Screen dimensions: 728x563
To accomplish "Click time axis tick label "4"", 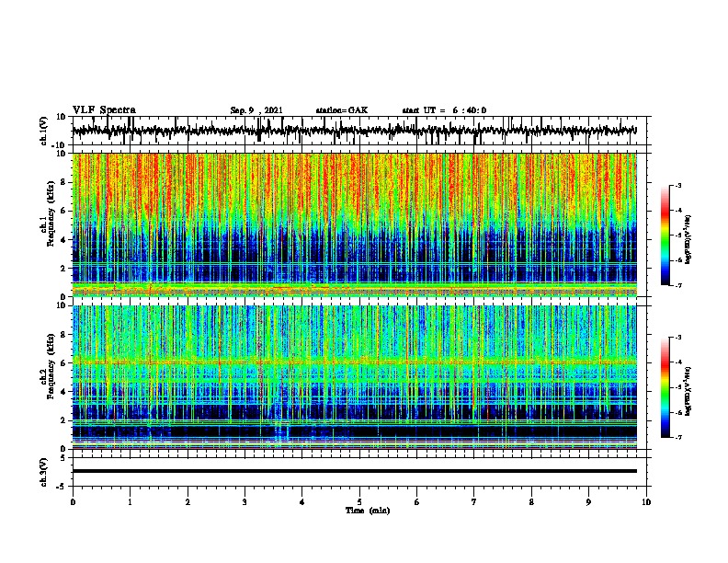I will pos(302,502).
